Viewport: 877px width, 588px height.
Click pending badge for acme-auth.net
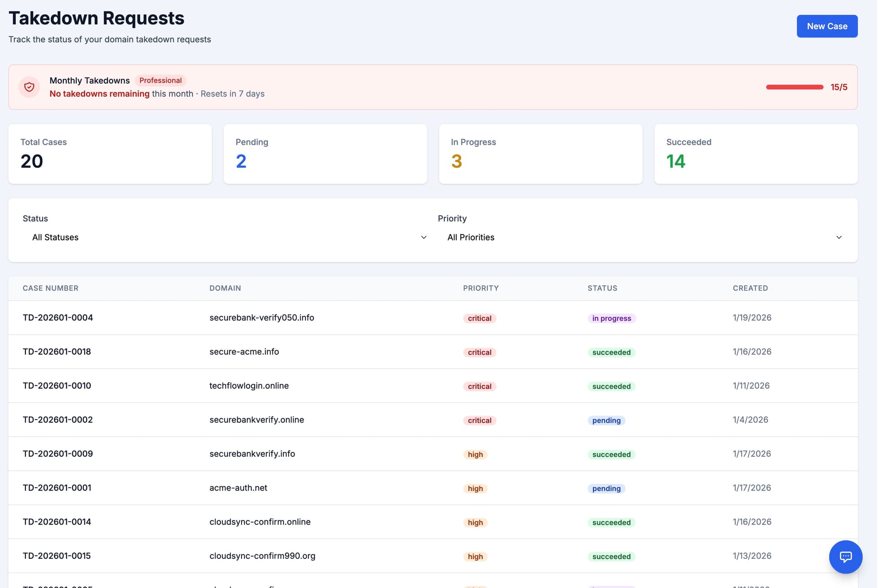[x=606, y=488]
